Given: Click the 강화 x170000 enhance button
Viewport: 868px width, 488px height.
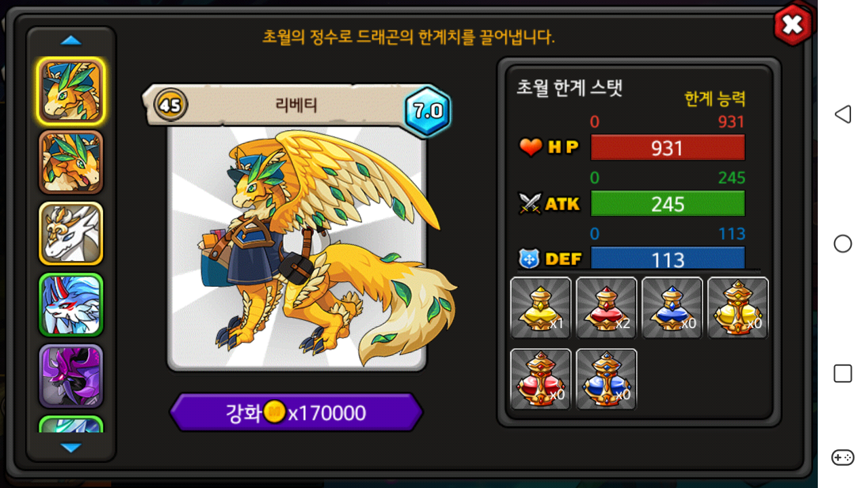Looking at the screenshot, I should (x=296, y=412).
